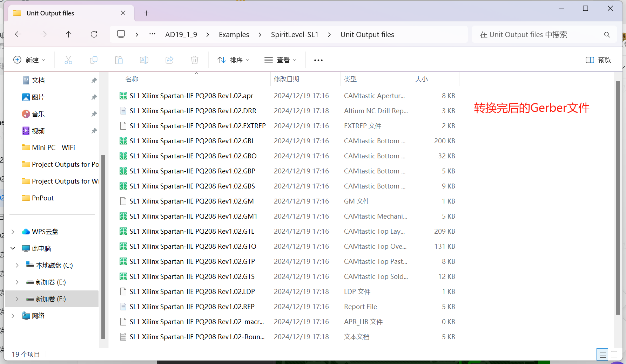
Task: Click the Copy icon in toolbar
Action: (94, 60)
